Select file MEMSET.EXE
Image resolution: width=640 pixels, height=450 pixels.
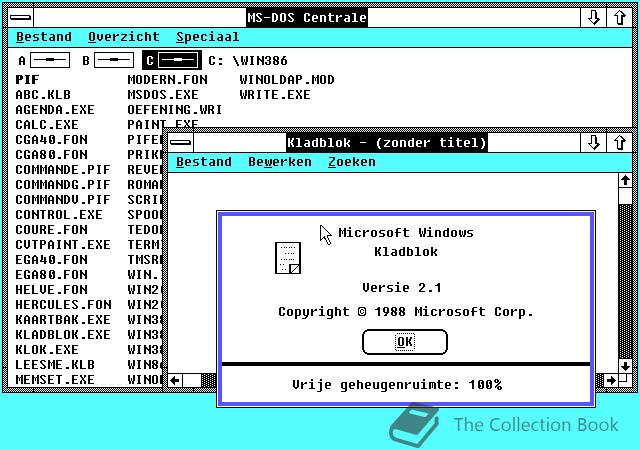tap(55, 380)
